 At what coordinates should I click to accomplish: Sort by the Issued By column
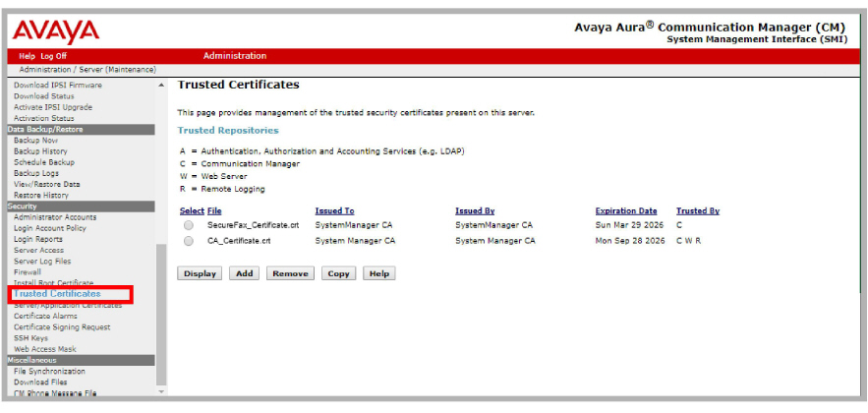[475, 211]
